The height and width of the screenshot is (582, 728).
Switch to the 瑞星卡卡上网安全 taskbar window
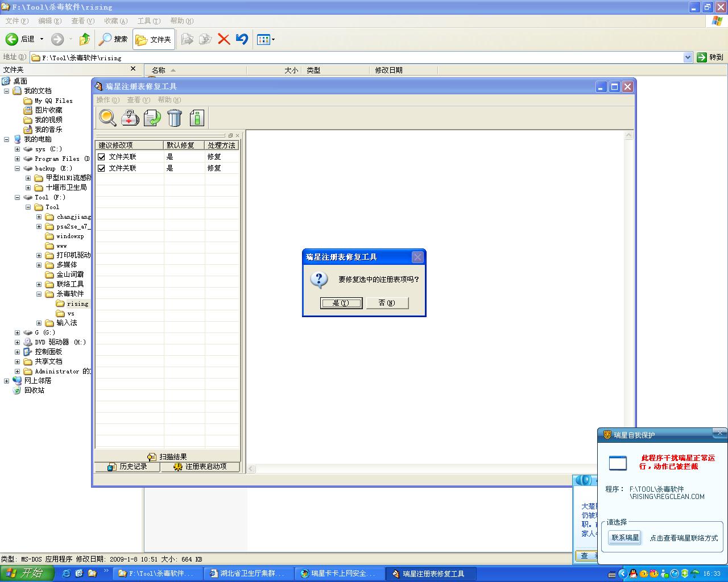[340, 573]
